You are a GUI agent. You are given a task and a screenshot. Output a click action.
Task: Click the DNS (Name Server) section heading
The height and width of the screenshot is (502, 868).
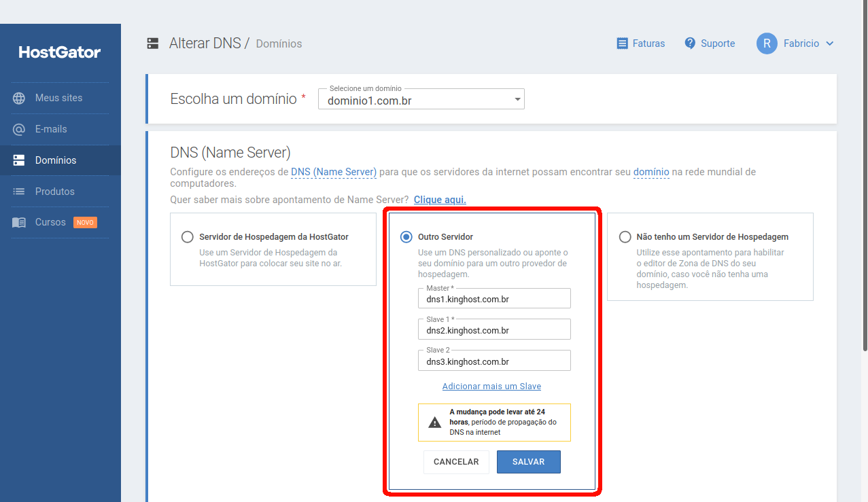point(230,152)
